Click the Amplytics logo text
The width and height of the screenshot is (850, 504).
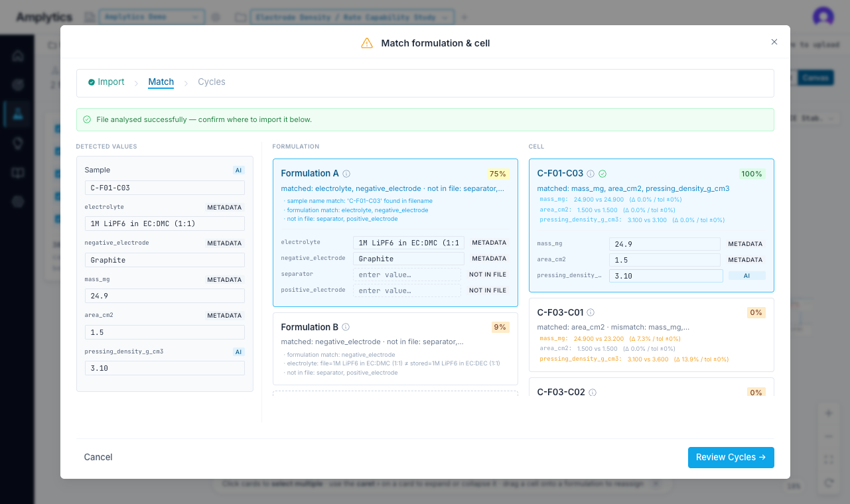coord(45,17)
